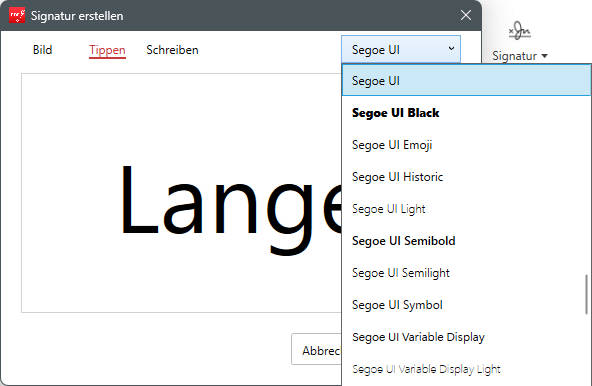This screenshot has width=592, height=386.
Task: Choose Segoe UI Variable Display Light font
Action: [466, 369]
